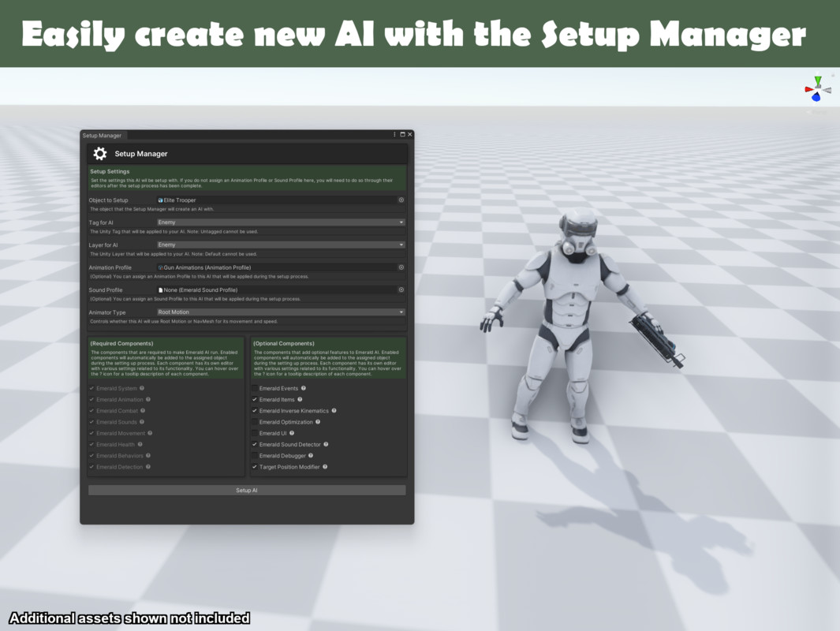Click the Animator Type label

click(x=107, y=313)
